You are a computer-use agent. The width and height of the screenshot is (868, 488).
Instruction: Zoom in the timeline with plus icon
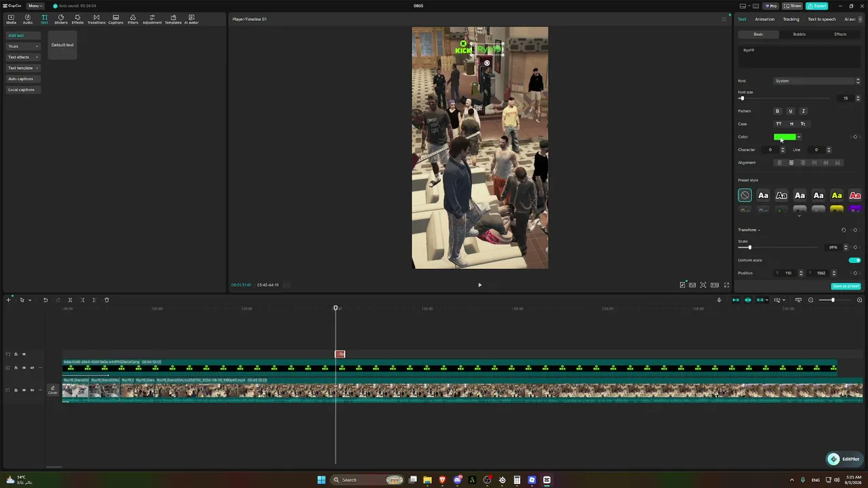860,300
